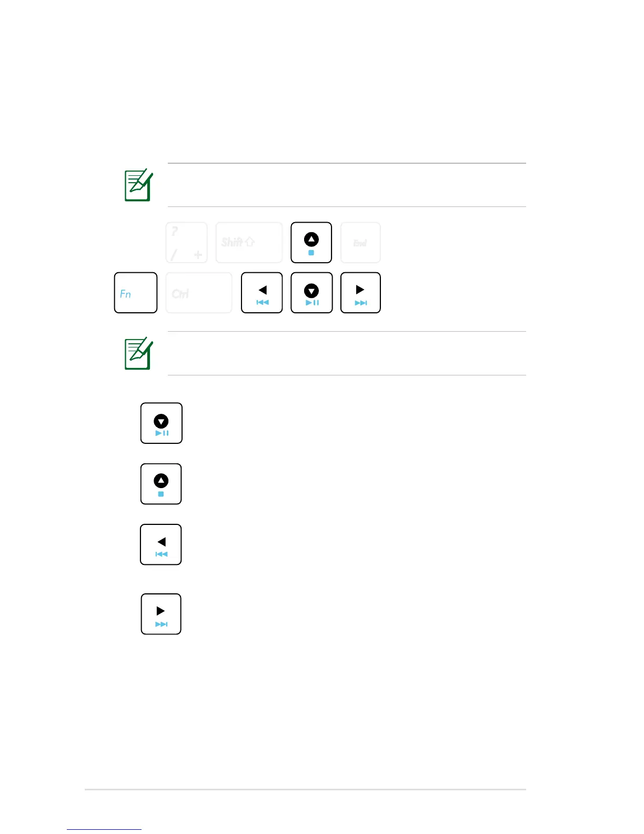The width and height of the screenshot is (644, 834).
Task: Click the faded question mark slash key
Action: coord(187,243)
